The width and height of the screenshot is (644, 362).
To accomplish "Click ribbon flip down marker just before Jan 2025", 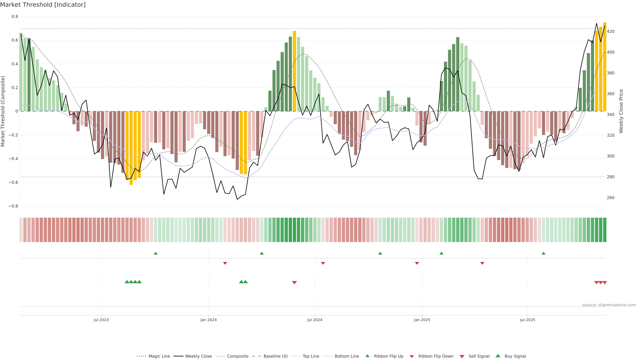I will click(x=417, y=263).
